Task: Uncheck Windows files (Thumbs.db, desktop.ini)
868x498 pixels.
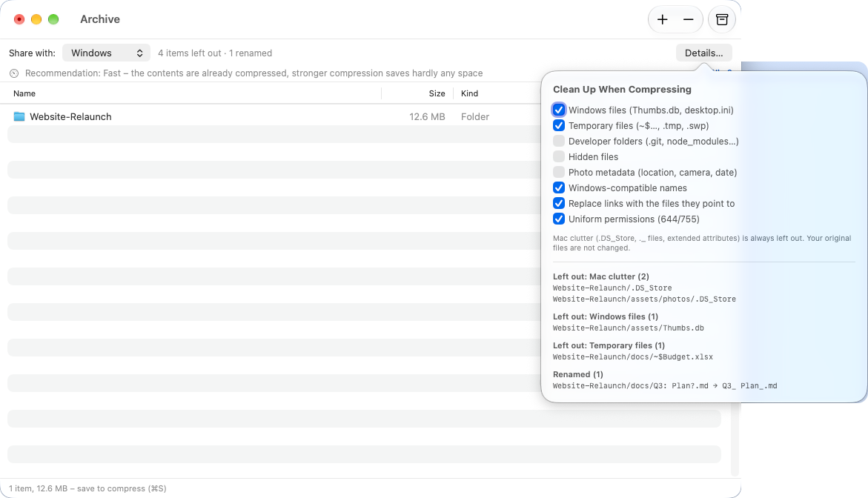Action: pos(559,110)
